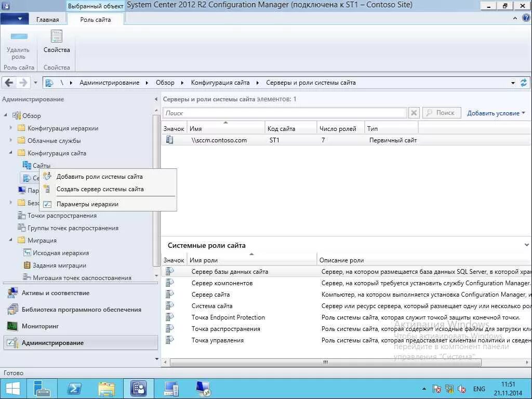Select Точки распространения in the tree
Screen dimensions: 532x399
62,216
